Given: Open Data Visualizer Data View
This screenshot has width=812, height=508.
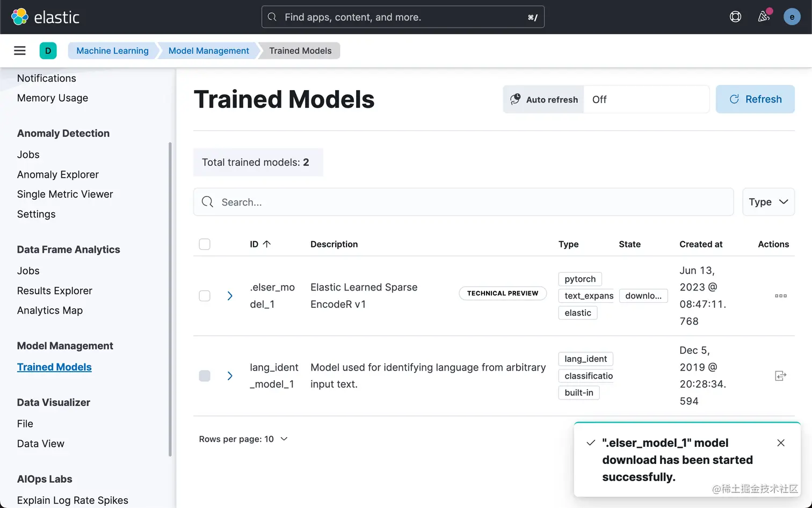Looking at the screenshot, I should click(x=41, y=444).
